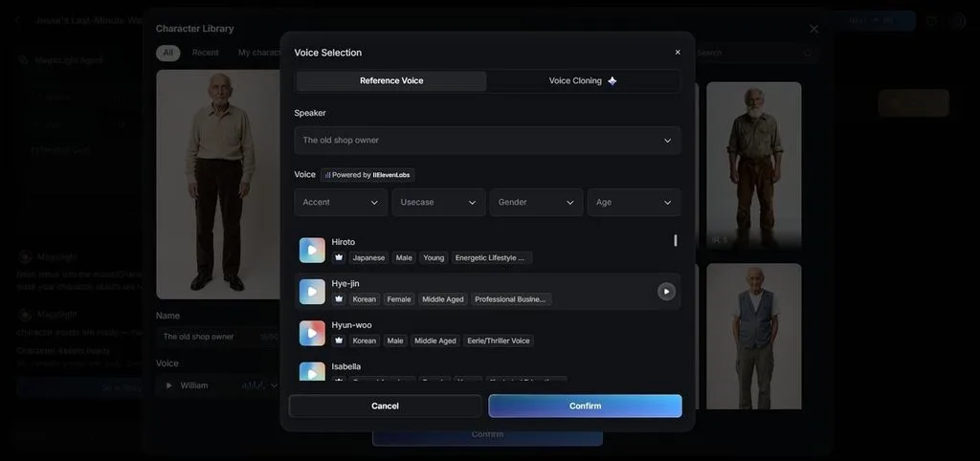Screen dimensions: 980x461
Task: Select the Isabella voice name
Action: tap(346, 366)
